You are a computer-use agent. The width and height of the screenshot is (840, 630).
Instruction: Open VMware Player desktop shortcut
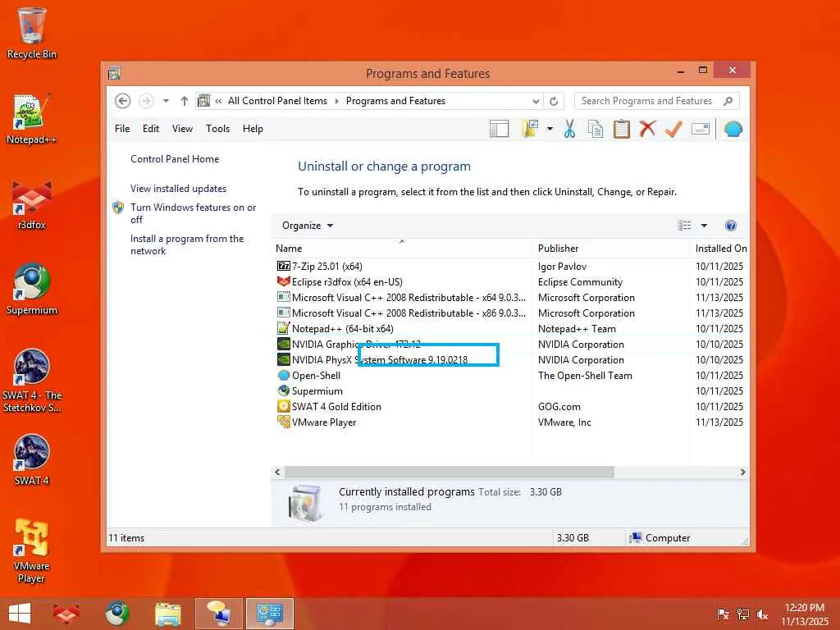[x=32, y=550]
